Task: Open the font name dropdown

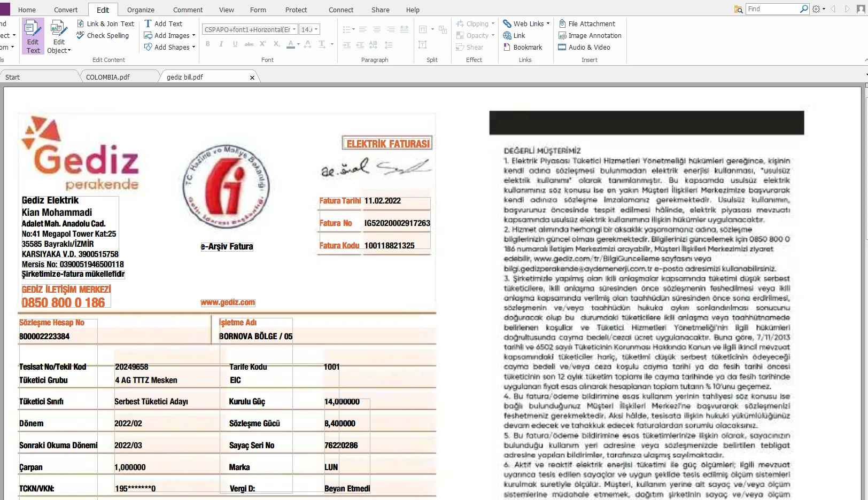Action: [294, 29]
